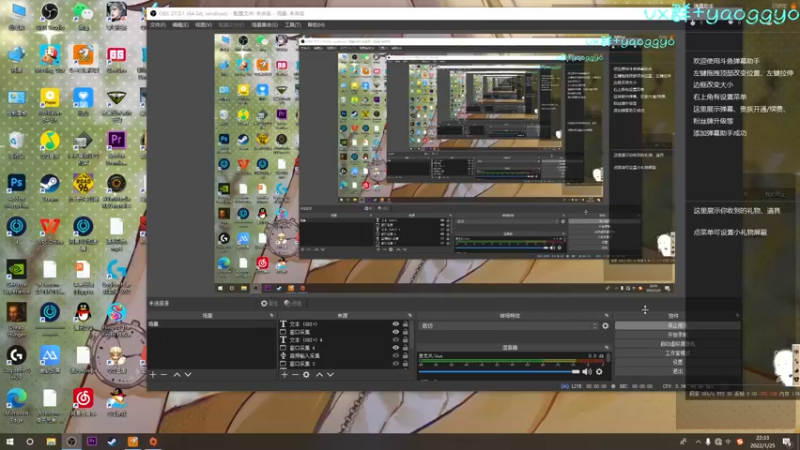Image resolution: width=800 pixels, height=450 pixels.
Task: Add a new scene with the plus icon
Action: [x=153, y=374]
